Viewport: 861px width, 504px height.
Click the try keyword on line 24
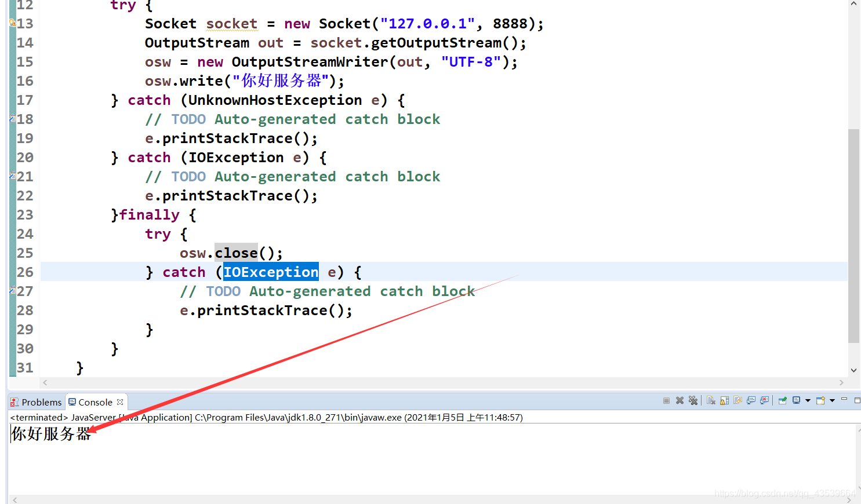[x=158, y=234]
